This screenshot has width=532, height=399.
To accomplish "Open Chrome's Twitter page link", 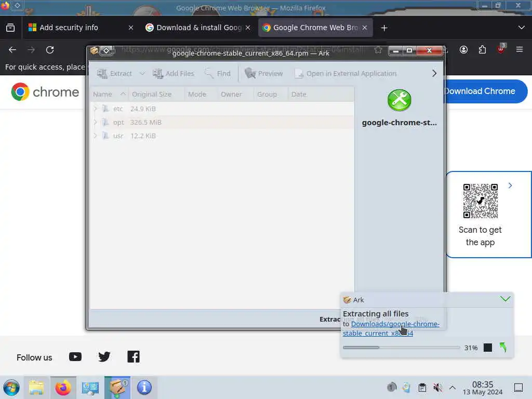I will pos(104,357).
